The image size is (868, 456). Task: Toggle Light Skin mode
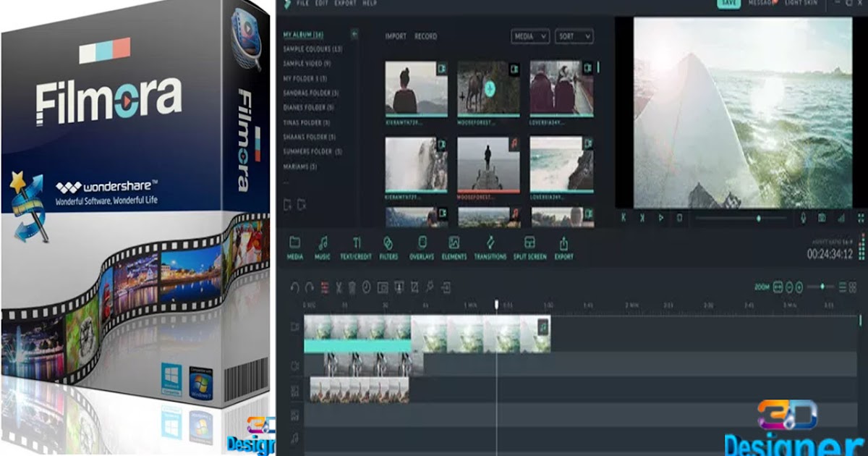pyautogui.click(x=801, y=4)
